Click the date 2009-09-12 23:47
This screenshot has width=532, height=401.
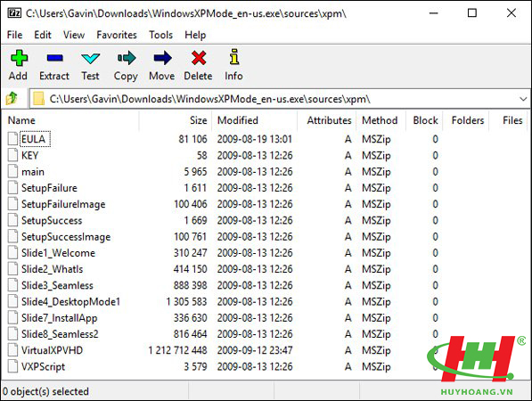coord(255,350)
